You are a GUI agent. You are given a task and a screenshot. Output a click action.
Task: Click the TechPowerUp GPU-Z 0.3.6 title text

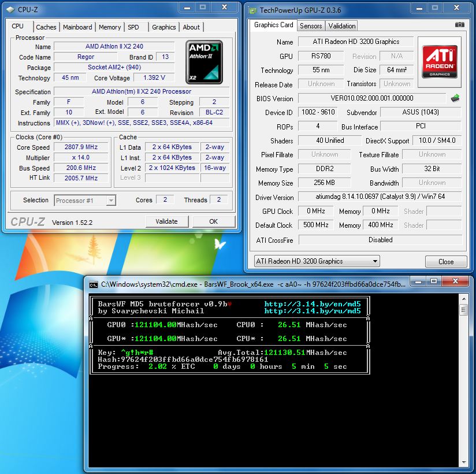pyautogui.click(x=300, y=10)
